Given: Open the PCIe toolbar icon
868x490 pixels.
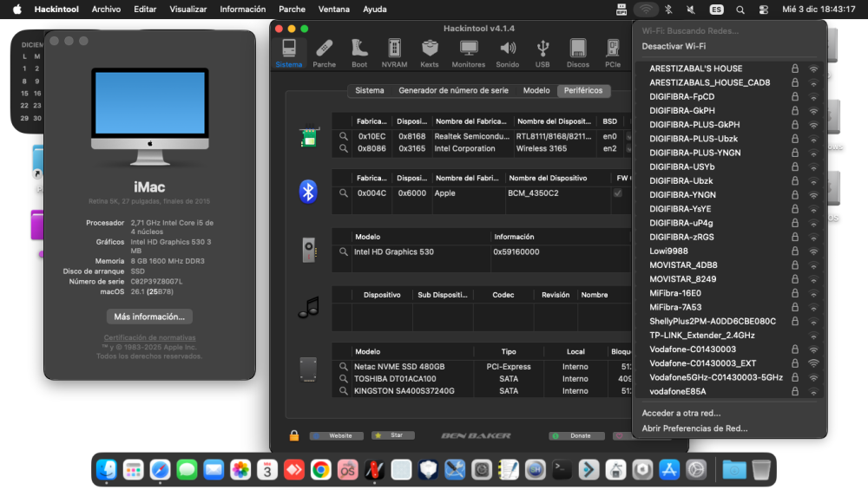Looking at the screenshot, I should coord(613,53).
